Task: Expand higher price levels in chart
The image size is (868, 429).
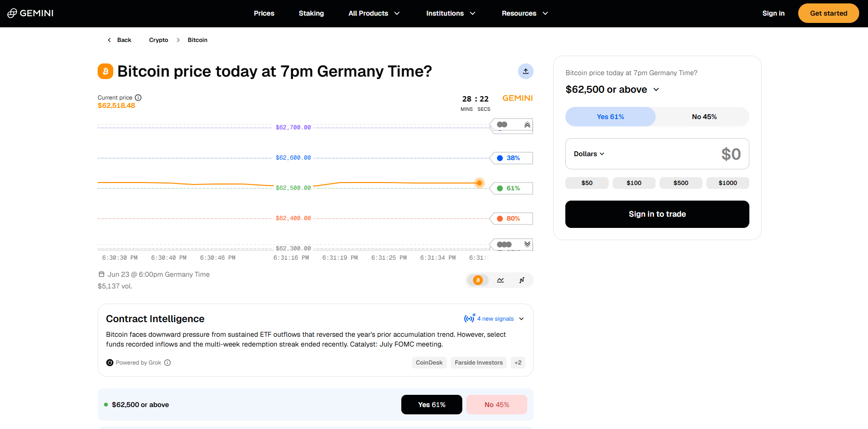Action: pyautogui.click(x=527, y=125)
